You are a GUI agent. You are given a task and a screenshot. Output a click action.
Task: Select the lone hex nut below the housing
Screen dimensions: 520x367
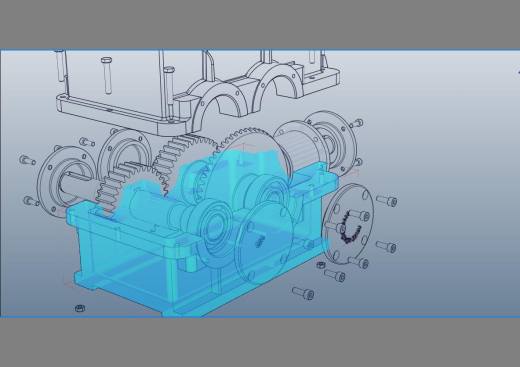[80, 308]
